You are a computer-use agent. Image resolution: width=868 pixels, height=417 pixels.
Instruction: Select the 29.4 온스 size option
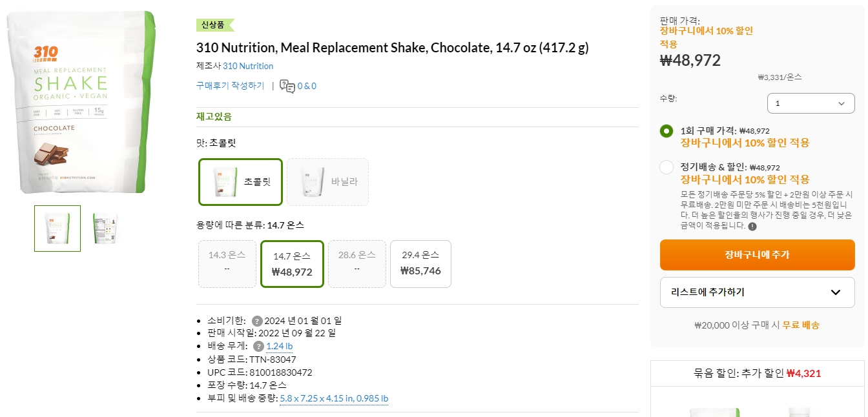(420, 263)
